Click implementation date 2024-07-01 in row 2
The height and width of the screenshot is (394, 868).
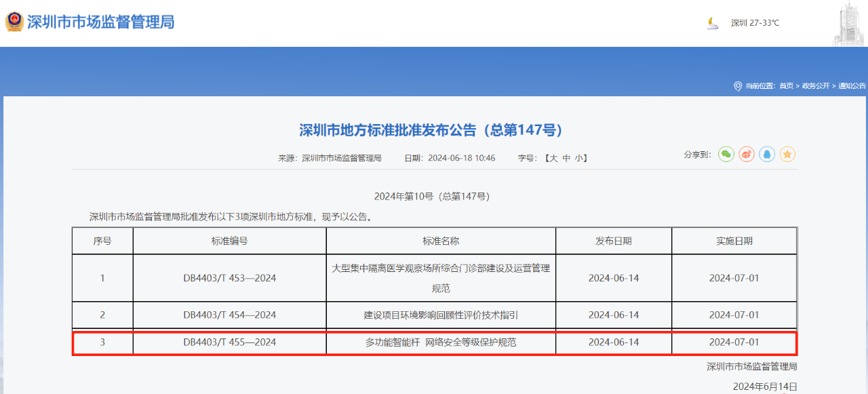tap(734, 315)
